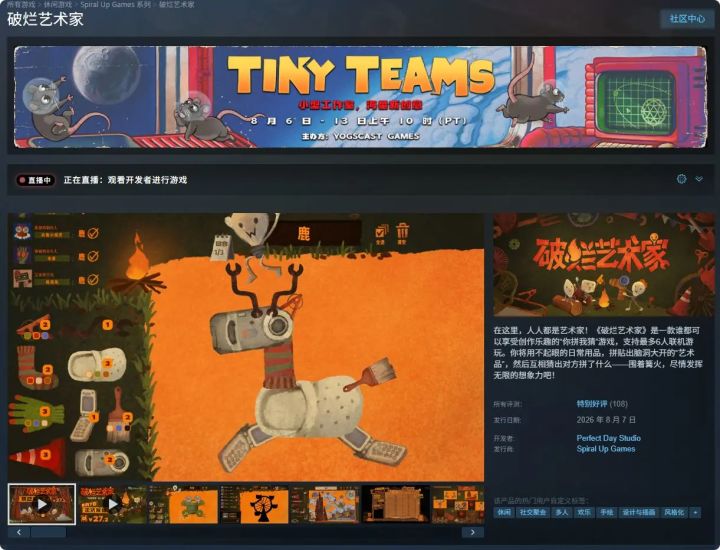
Task: Expand more tags with plus button
Action: click(x=696, y=512)
